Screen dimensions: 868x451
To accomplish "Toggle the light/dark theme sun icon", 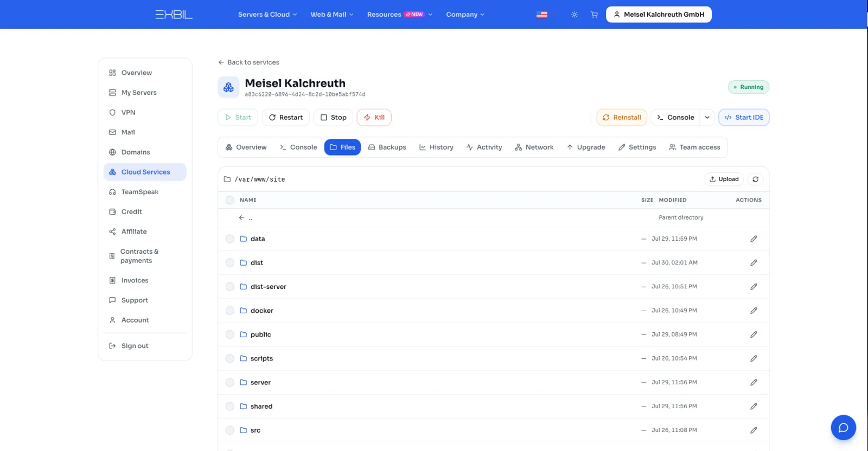I will pyautogui.click(x=575, y=15).
